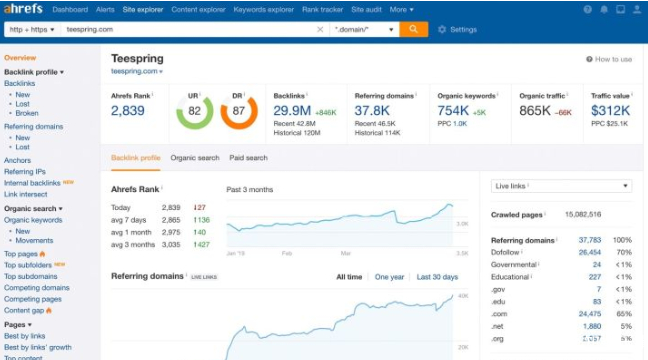Open the Settings gear icon
648x360 pixels.
[442, 29]
